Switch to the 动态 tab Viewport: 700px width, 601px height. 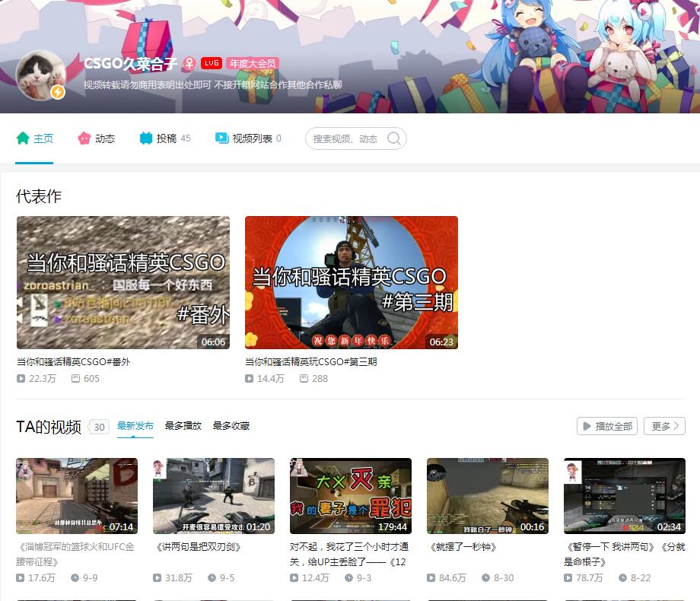(96, 138)
